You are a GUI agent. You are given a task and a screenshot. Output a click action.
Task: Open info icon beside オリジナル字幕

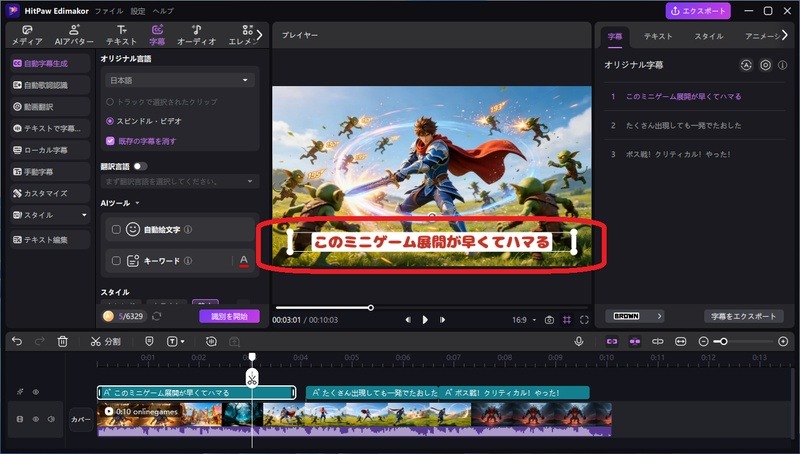(x=782, y=65)
